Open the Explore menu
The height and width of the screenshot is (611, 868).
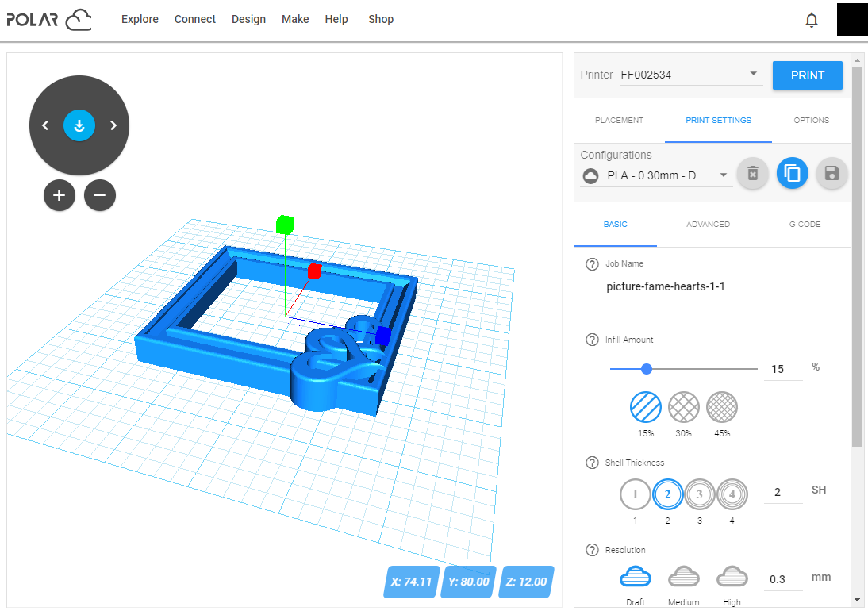click(x=140, y=19)
